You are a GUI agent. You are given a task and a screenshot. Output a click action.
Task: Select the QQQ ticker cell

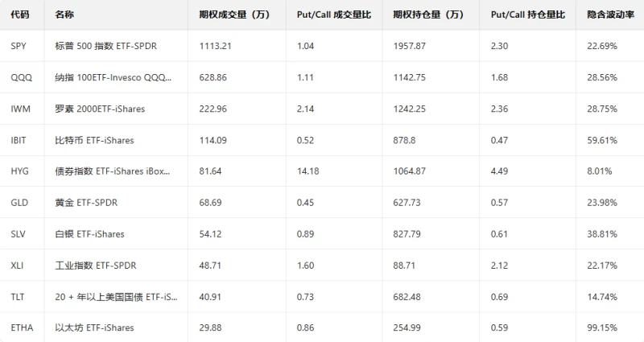pyautogui.click(x=21, y=77)
